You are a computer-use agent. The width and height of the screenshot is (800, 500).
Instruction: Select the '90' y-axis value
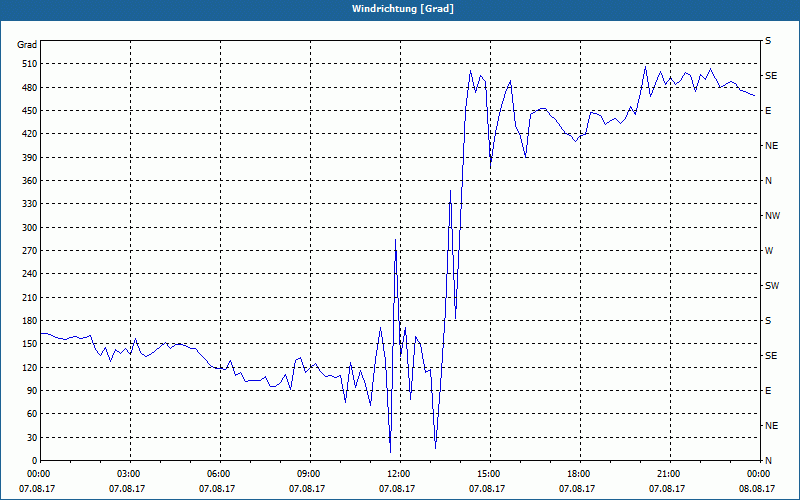(x=32, y=391)
